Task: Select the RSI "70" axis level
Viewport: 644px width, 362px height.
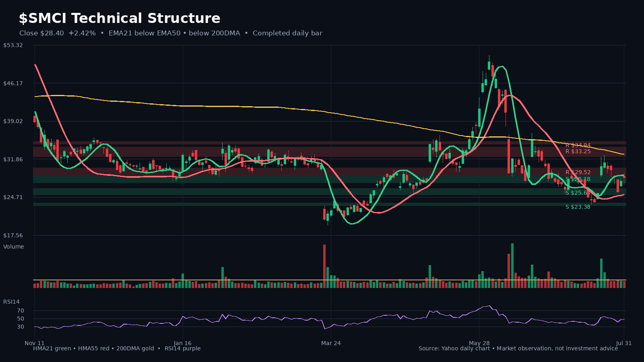Action: pyautogui.click(x=21, y=311)
